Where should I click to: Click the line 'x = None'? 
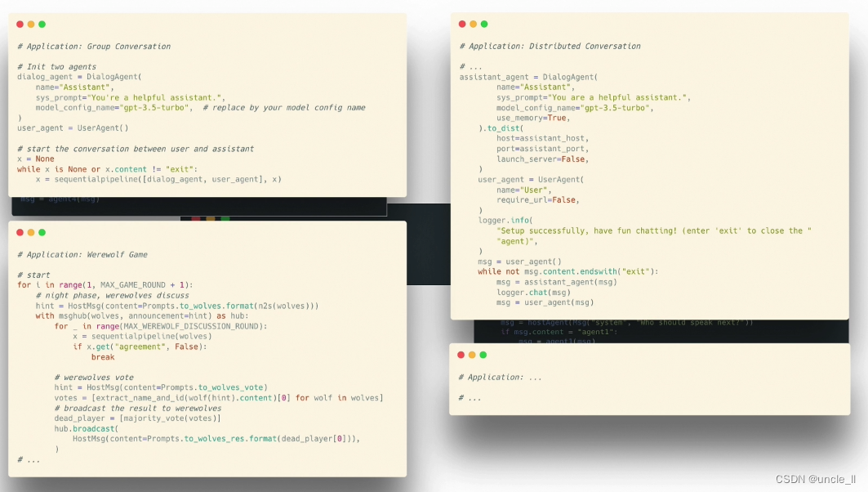pyautogui.click(x=35, y=159)
